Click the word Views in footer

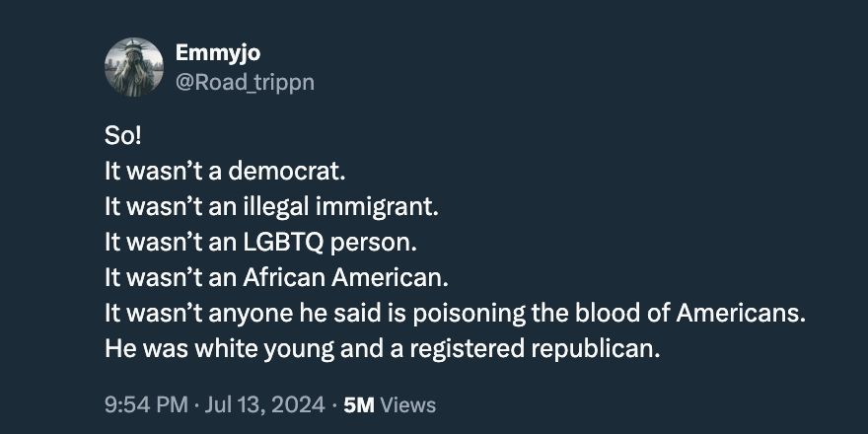click(x=407, y=404)
